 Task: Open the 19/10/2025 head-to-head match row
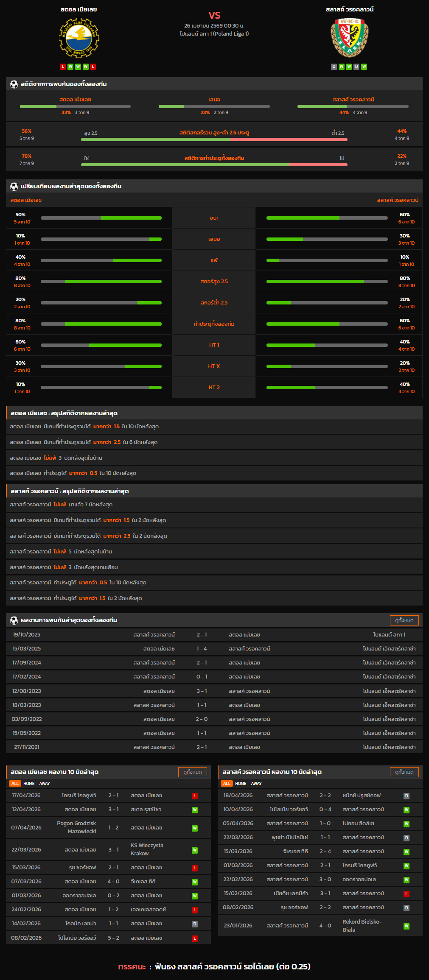[x=214, y=635]
